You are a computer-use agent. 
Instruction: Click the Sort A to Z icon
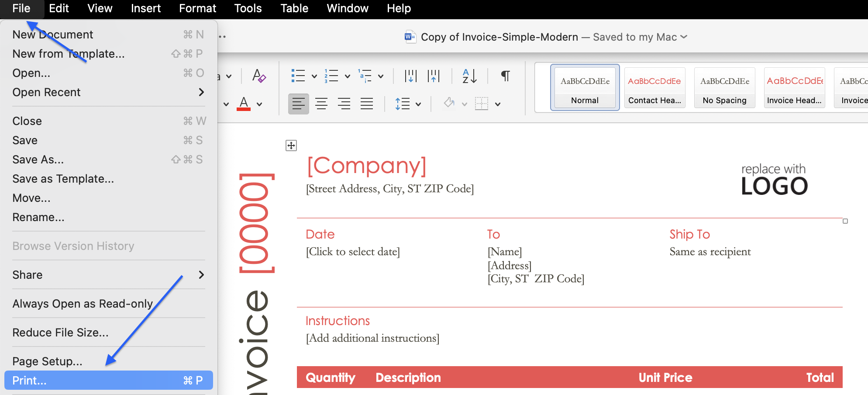[469, 76]
